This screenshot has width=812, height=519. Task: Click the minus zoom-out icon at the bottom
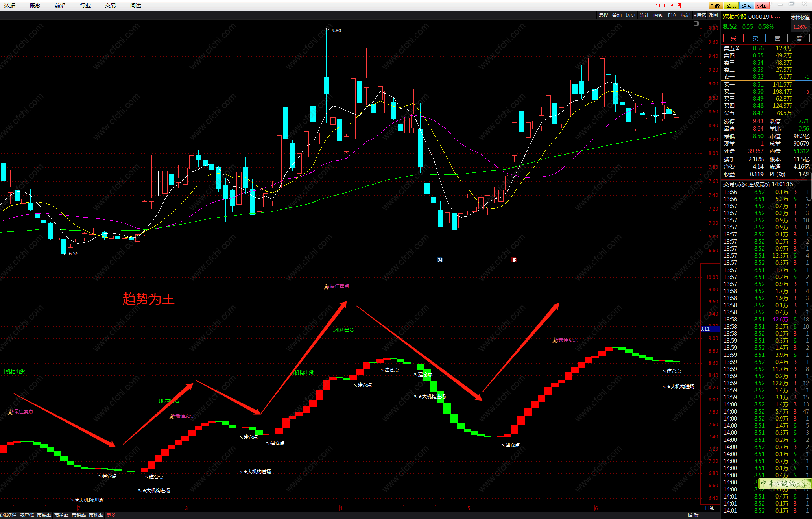[x=715, y=515]
